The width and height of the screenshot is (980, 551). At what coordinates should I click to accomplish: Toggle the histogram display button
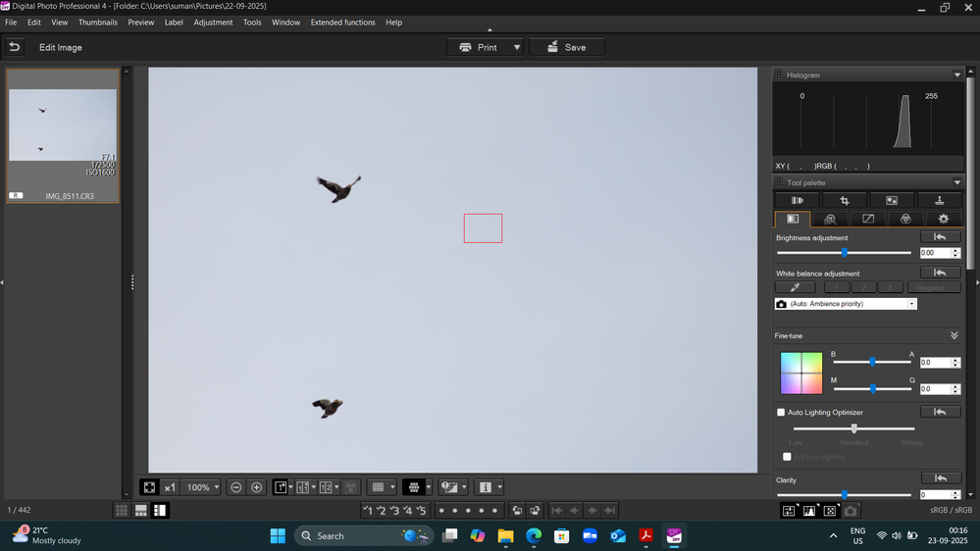coord(809,511)
